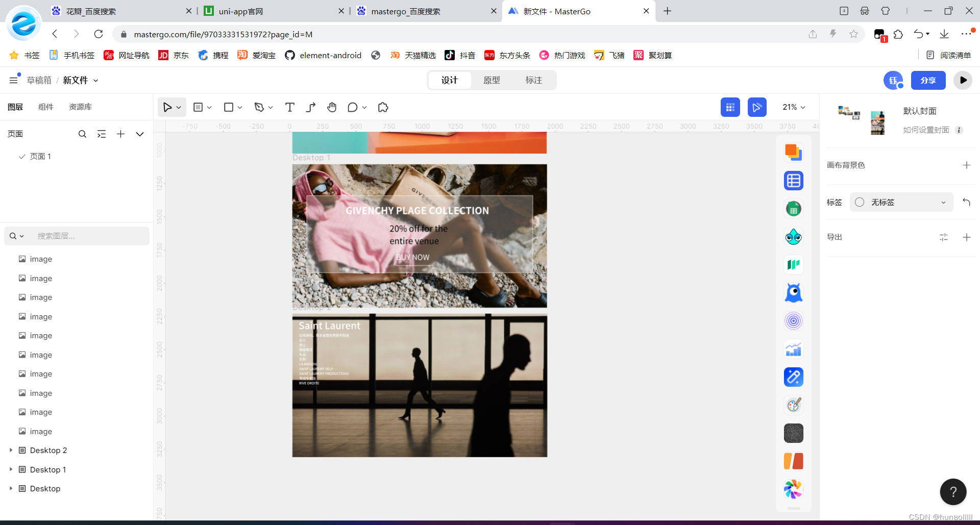Open the 图层 panel tab
The image size is (980, 525).
tap(15, 107)
